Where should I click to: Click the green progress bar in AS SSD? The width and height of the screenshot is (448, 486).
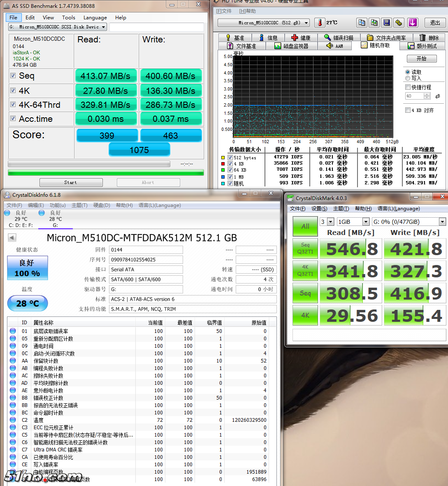(106, 172)
